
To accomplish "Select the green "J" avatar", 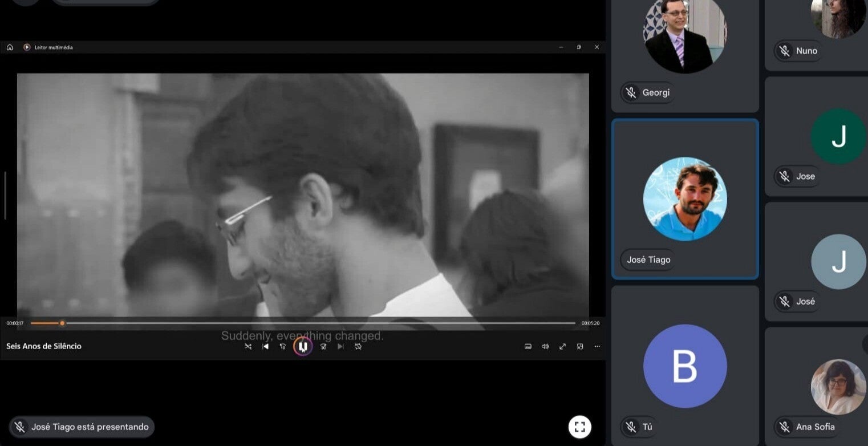I will [838, 137].
